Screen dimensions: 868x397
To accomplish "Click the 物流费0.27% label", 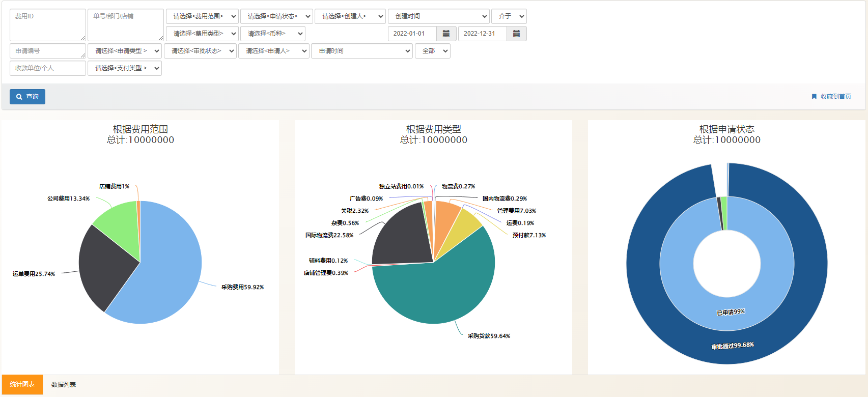I will click(458, 186).
